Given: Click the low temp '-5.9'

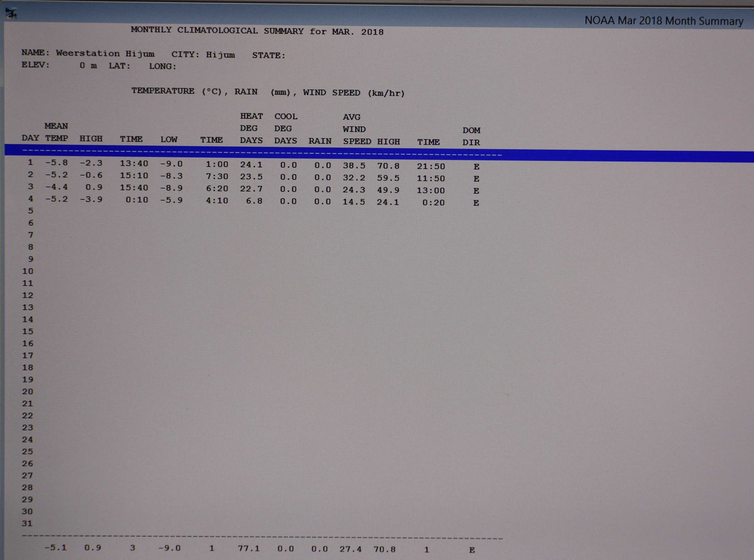Looking at the screenshot, I should pos(171,200).
